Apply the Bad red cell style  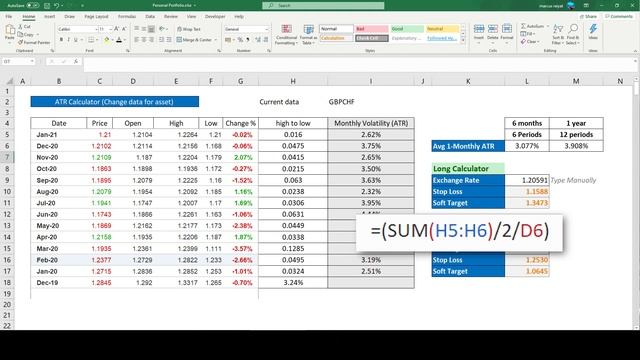click(x=371, y=29)
